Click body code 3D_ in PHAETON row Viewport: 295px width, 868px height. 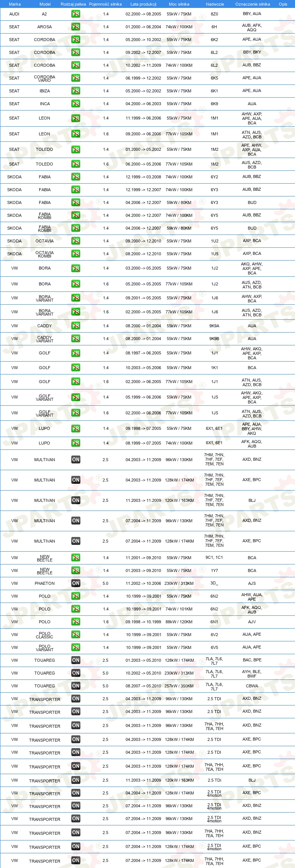pos(214,583)
